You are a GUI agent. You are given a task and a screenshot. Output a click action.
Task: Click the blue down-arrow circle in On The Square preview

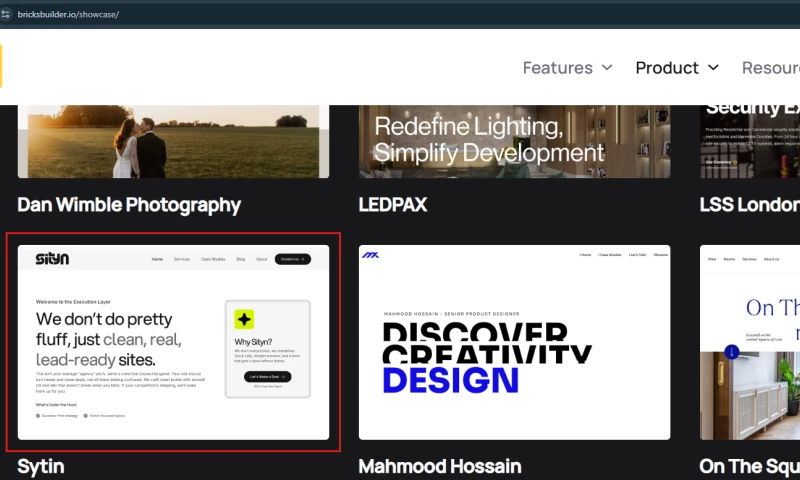pyautogui.click(x=732, y=351)
